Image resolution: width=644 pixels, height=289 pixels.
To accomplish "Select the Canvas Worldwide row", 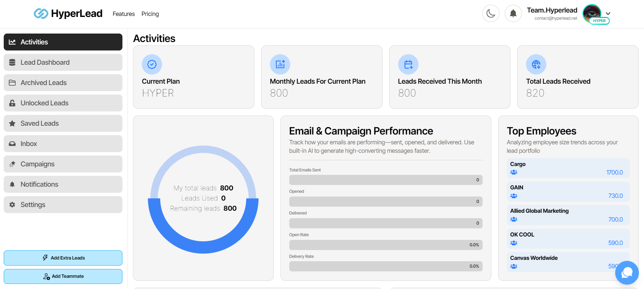I will (568, 262).
